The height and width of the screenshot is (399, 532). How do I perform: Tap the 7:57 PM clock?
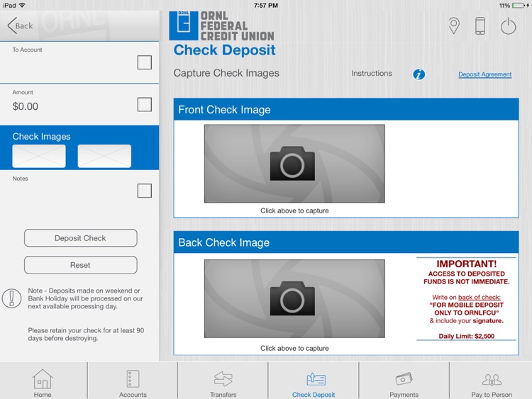coord(266,6)
